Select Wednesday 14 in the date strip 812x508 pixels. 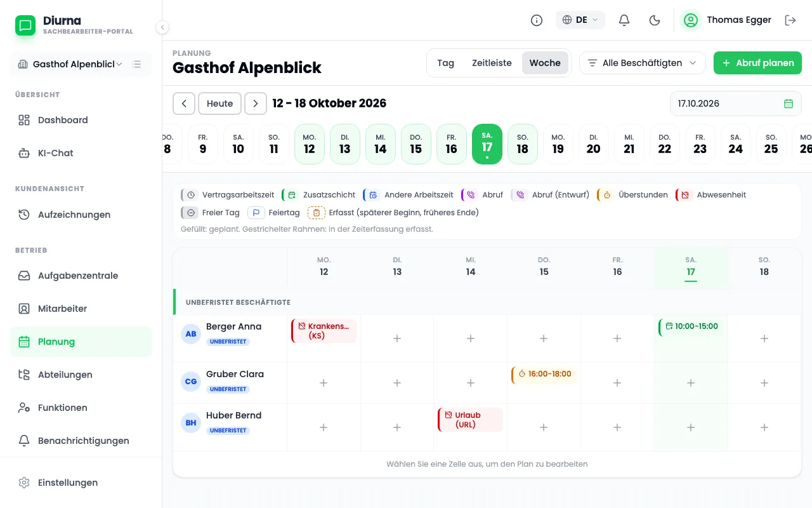click(381, 144)
